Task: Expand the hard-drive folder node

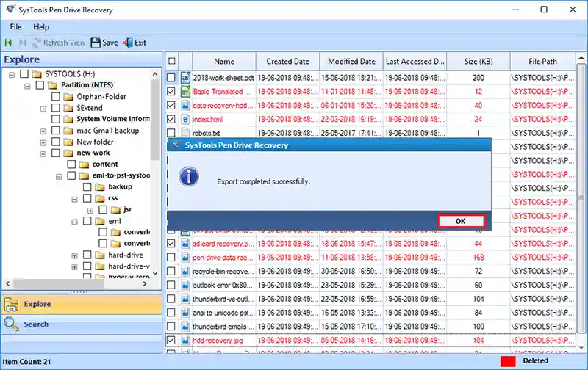Action: tap(74, 255)
